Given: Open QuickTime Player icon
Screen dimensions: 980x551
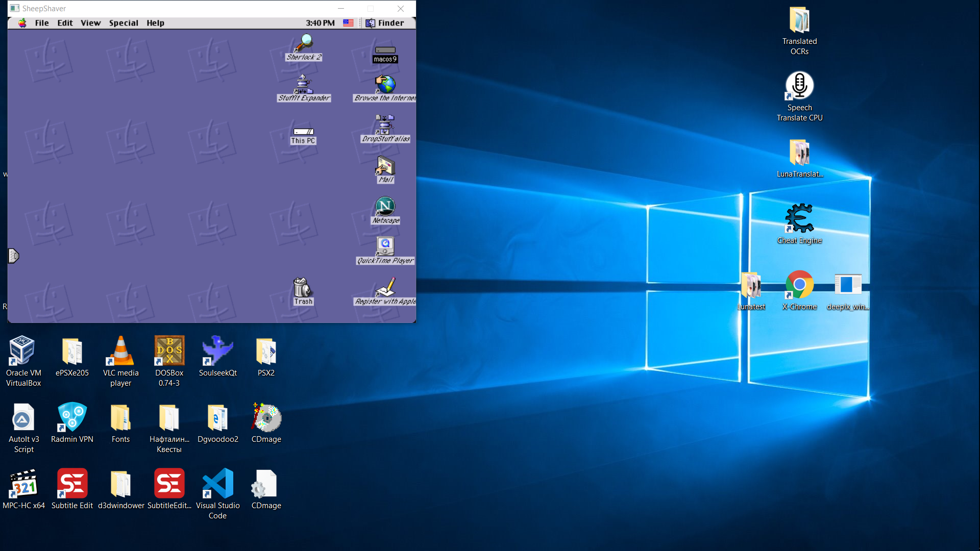Looking at the screenshot, I should pyautogui.click(x=385, y=247).
